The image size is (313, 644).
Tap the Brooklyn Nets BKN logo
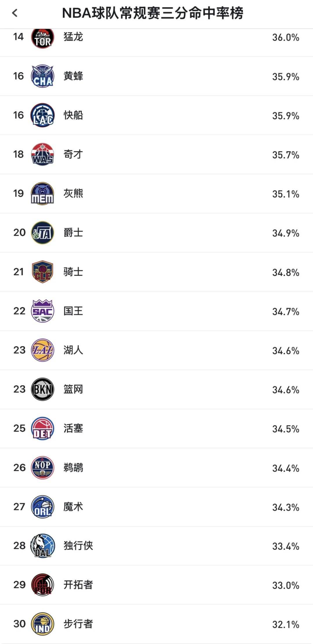tap(43, 389)
